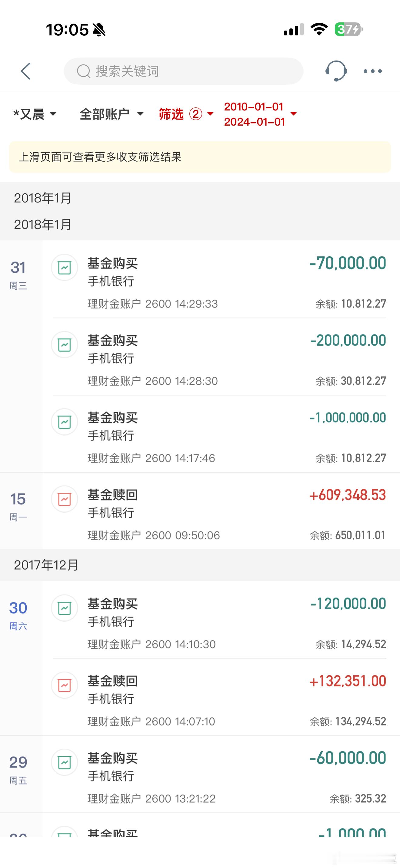Tap fund purchase icon for -1,000,000.00 entry

click(65, 422)
